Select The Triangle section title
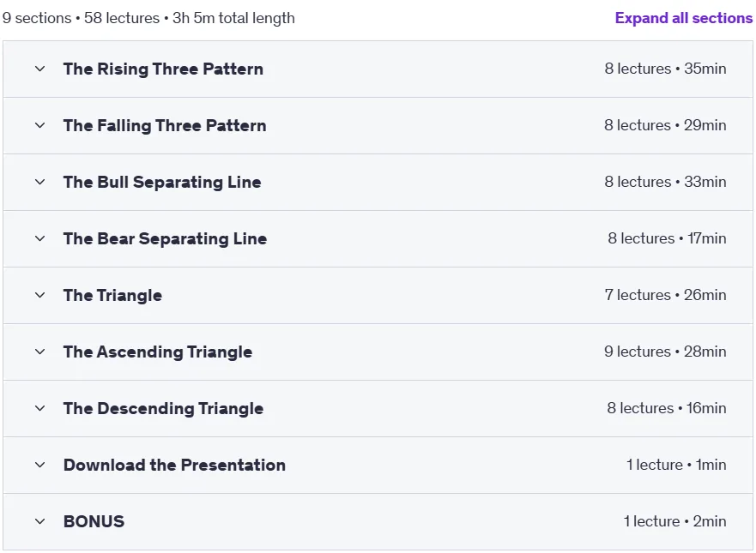This screenshot has height=553, width=756. (112, 295)
